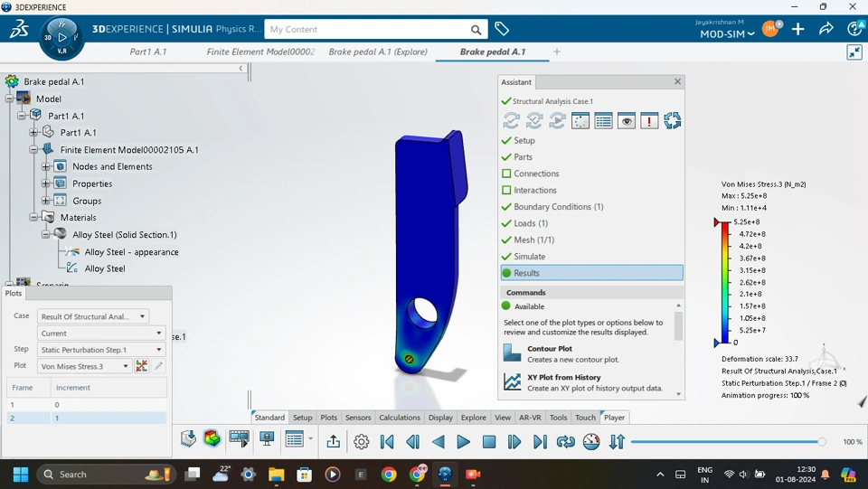This screenshot has width=868, height=489.
Task: Open the Calculations action bar tab
Action: pyautogui.click(x=400, y=418)
